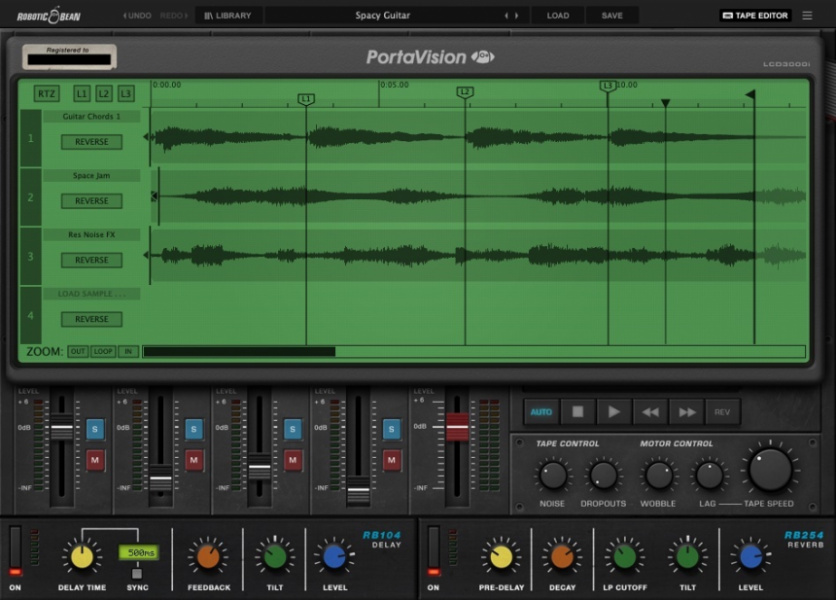Click LOAD SAMPLE on track 4

91,294
